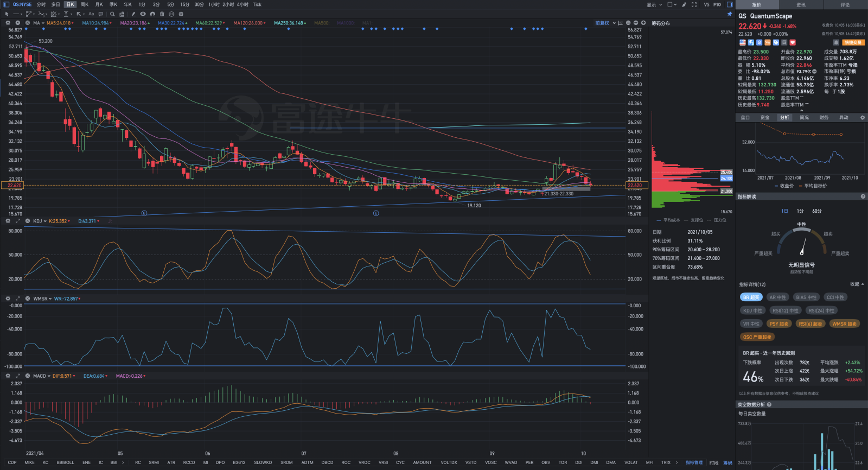Click the 快捷交易 quick trade button
868x470 pixels.
(853, 42)
